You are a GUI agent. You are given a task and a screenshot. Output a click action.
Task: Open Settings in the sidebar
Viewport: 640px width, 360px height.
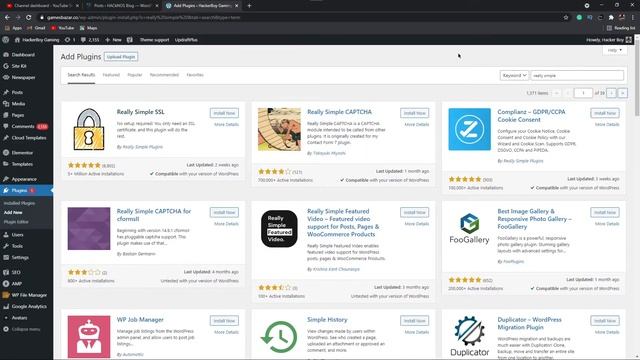(20, 258)
